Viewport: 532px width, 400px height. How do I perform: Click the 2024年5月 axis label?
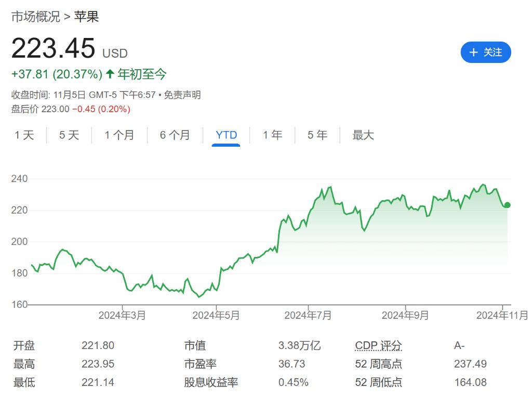[x=216, y=315]
